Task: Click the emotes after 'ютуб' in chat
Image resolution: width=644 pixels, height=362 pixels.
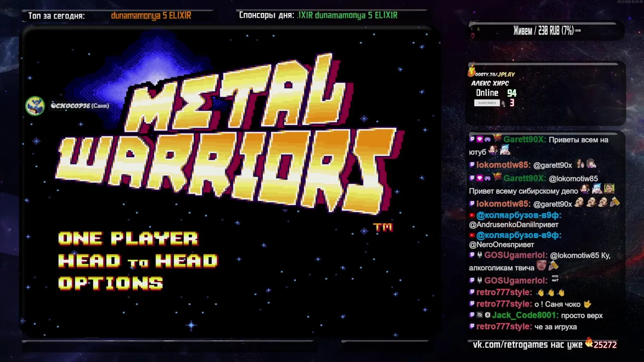Action: coord(499,150)
